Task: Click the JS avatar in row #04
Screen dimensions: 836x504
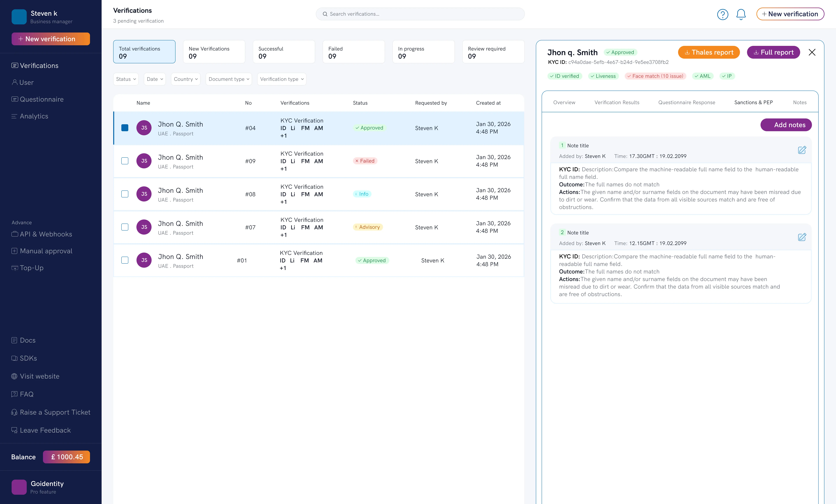Action: pos(144,128)
